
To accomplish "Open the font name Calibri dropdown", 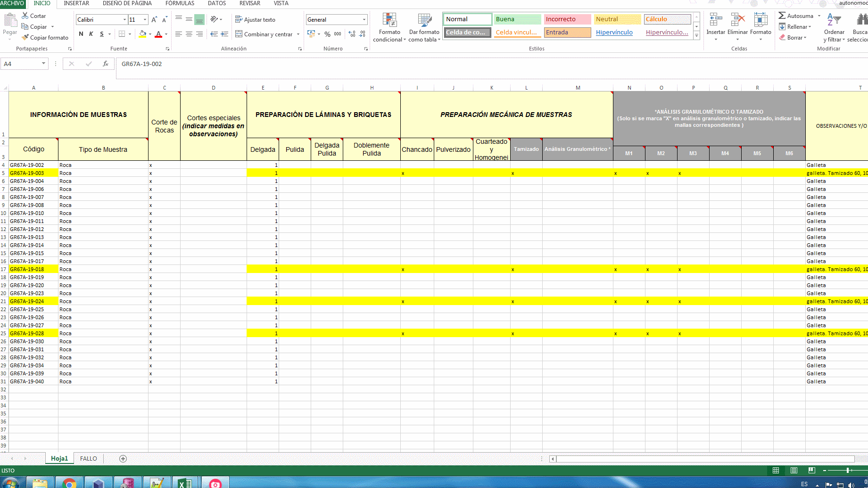I will tap(124, 19).
